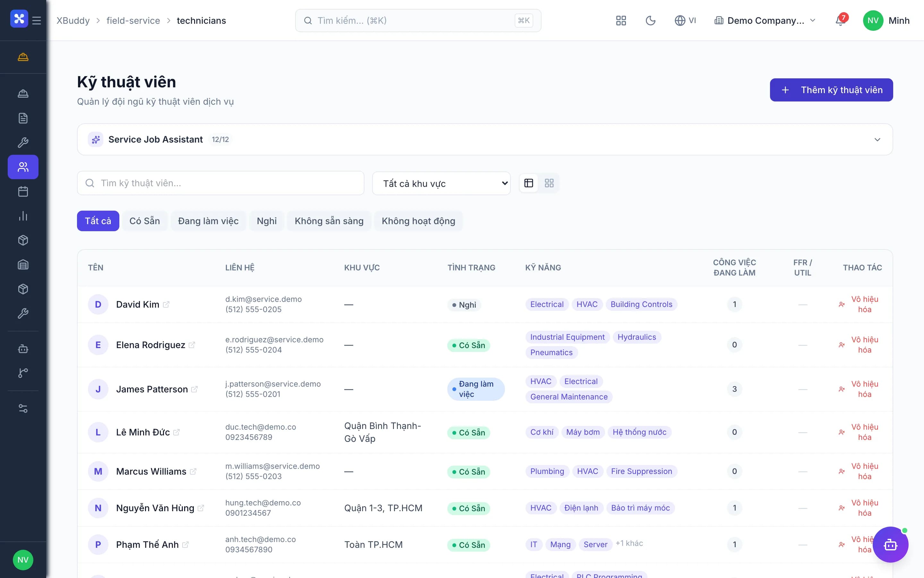The height and width of the screenshot is (578, 924).
Task: Click the Fire Suppression skill tag
Action: click(x=641, y=471)
